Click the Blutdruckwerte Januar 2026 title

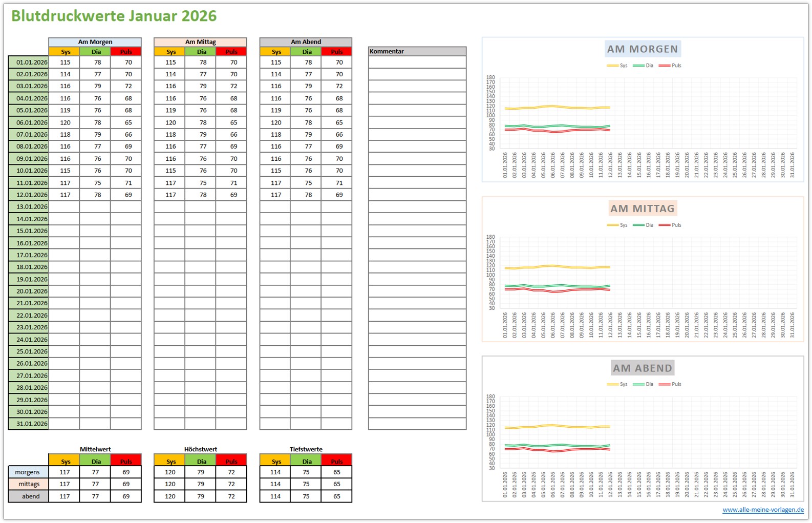pos(114,16)
